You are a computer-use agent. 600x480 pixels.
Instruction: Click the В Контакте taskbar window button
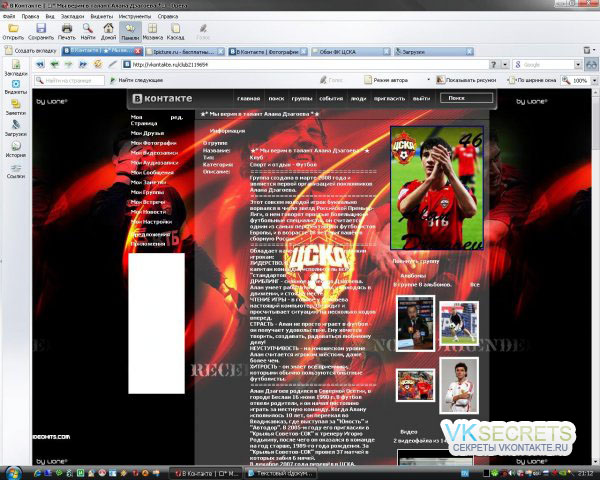tap(206, 473)
